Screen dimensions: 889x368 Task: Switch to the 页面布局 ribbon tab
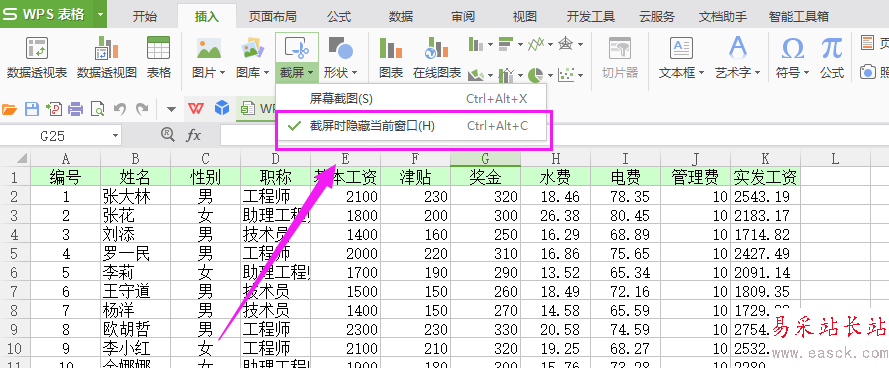[272, 16]
